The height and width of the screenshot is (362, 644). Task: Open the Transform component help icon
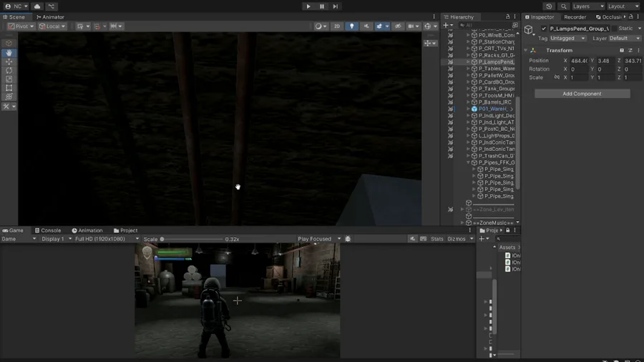point(621,50)
